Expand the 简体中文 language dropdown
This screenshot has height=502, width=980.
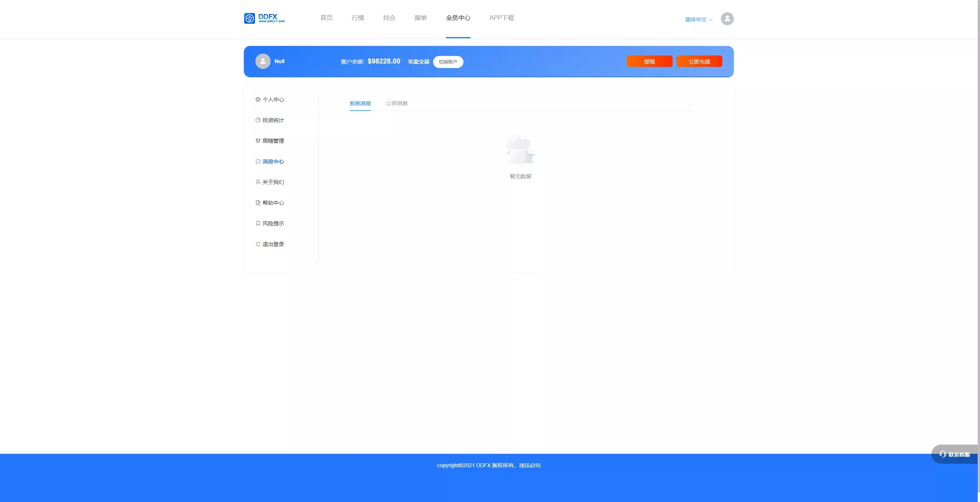click(696, 20)
